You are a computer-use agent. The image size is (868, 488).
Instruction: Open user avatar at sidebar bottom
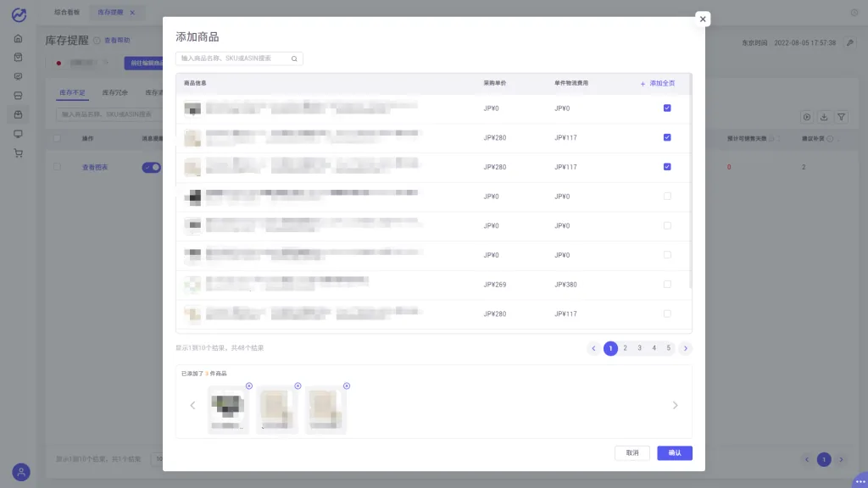coord(21,472)
